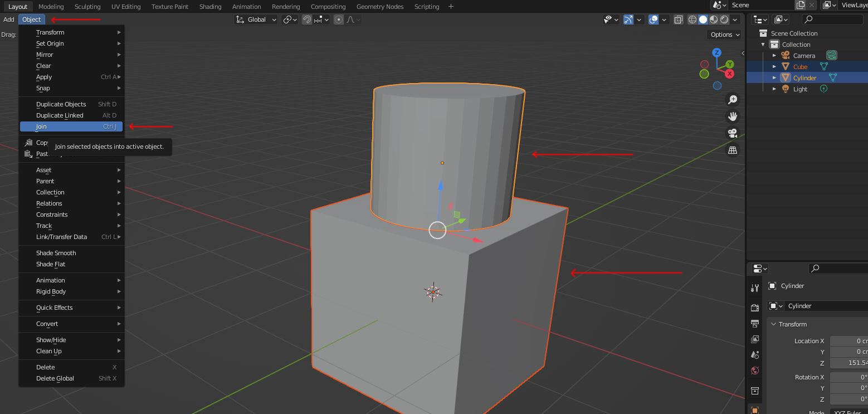This screenshot has width=868, height=414.
Task: Click the Location Z value field
Action: tap(849, 363)
